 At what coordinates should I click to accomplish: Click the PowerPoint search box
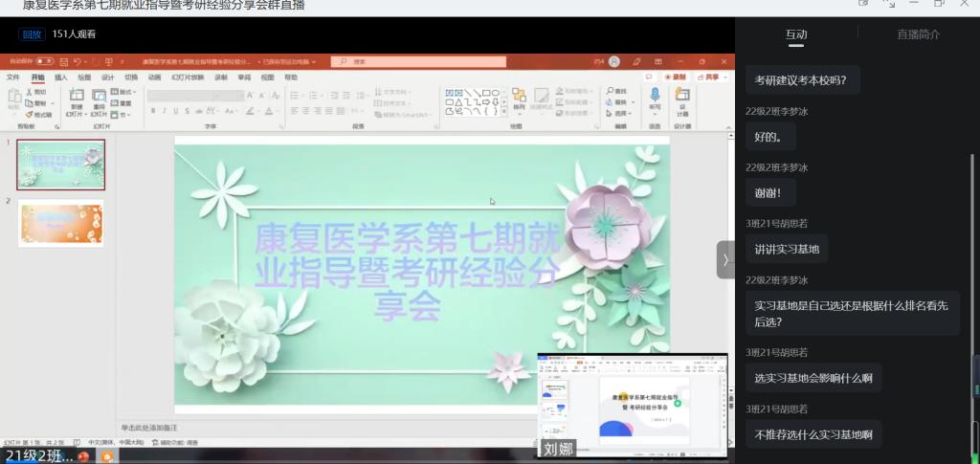[x=418, y=62]
